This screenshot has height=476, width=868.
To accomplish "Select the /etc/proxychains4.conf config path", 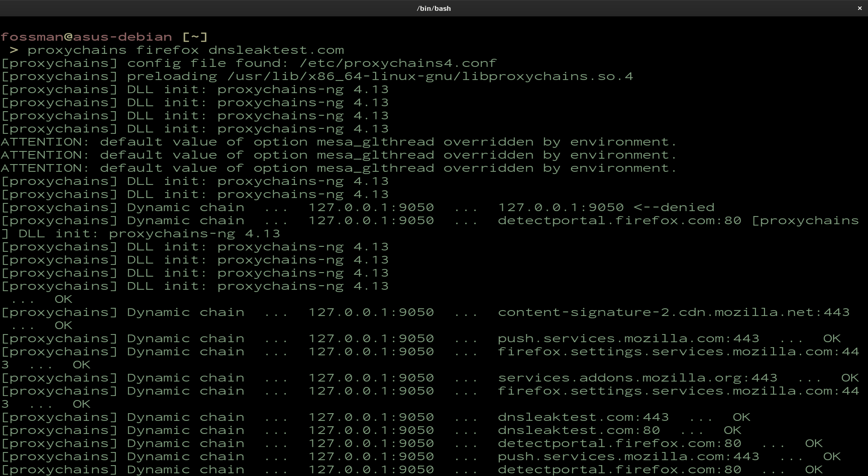I will click(398, 63).
